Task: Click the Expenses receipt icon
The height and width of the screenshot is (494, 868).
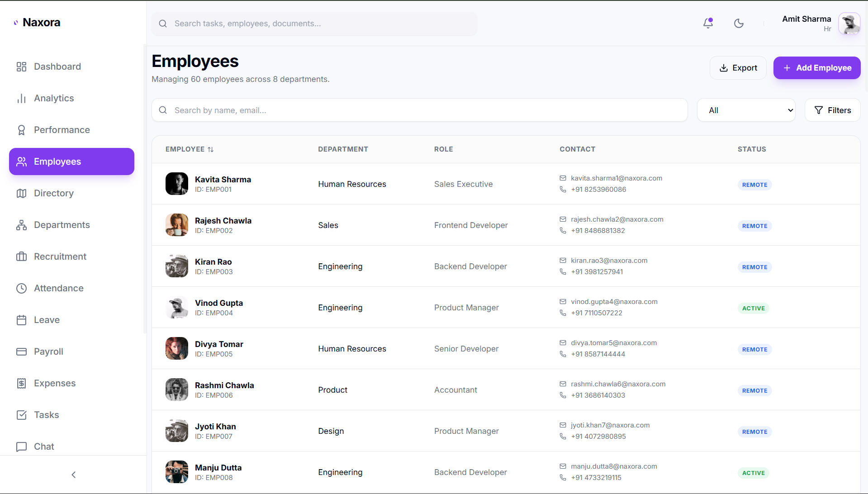Action: click(x=21, y=383)
